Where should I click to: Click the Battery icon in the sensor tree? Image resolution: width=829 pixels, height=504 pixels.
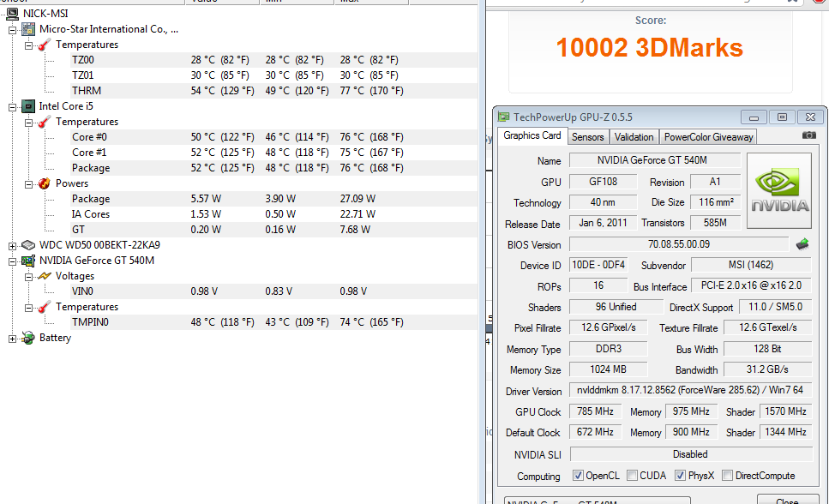[x=28, y=338]
